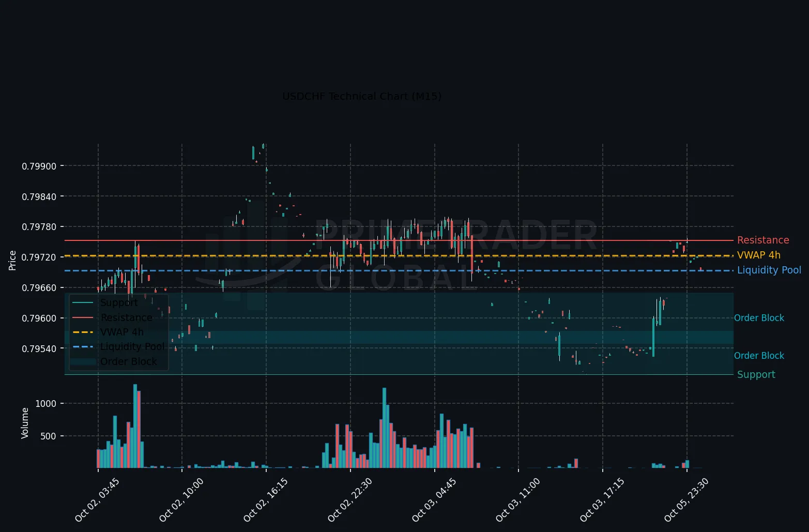Select the 'Oct 03, 17:15' time label
The image size is (809, 532).
pos(602,500)
